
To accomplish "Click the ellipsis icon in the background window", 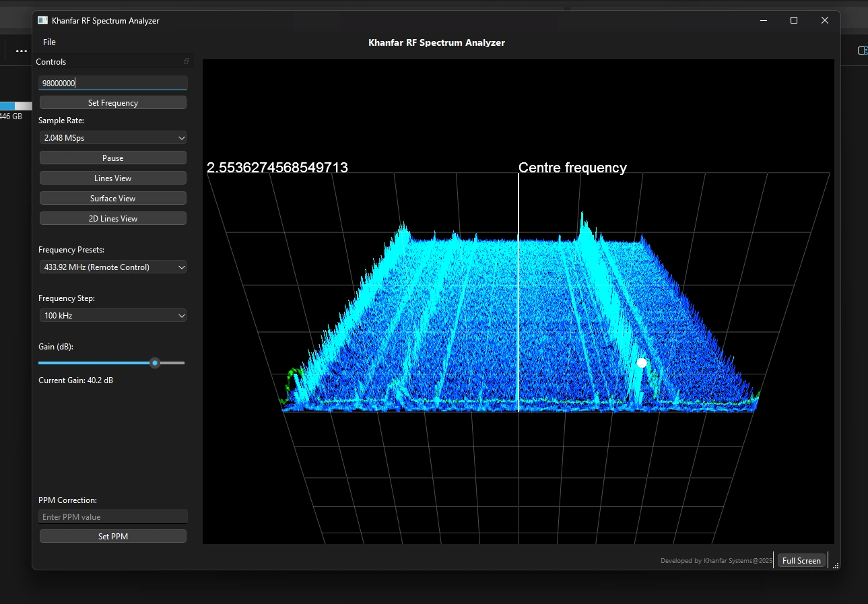I will (20, 51).
